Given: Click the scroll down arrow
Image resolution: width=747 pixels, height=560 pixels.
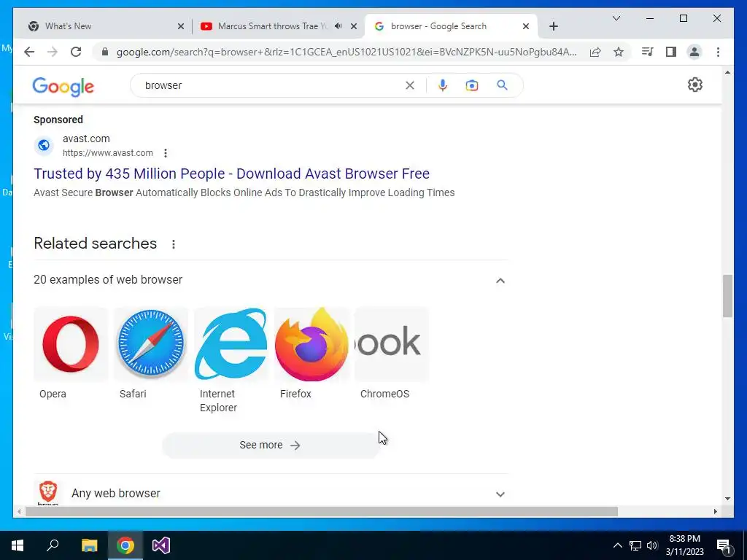Looking at the screenshot, I should [x=727, y=499].
